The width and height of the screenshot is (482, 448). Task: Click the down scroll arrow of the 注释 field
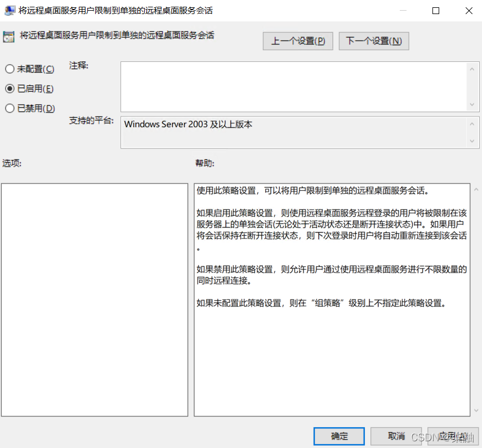(x=472, y=104)
